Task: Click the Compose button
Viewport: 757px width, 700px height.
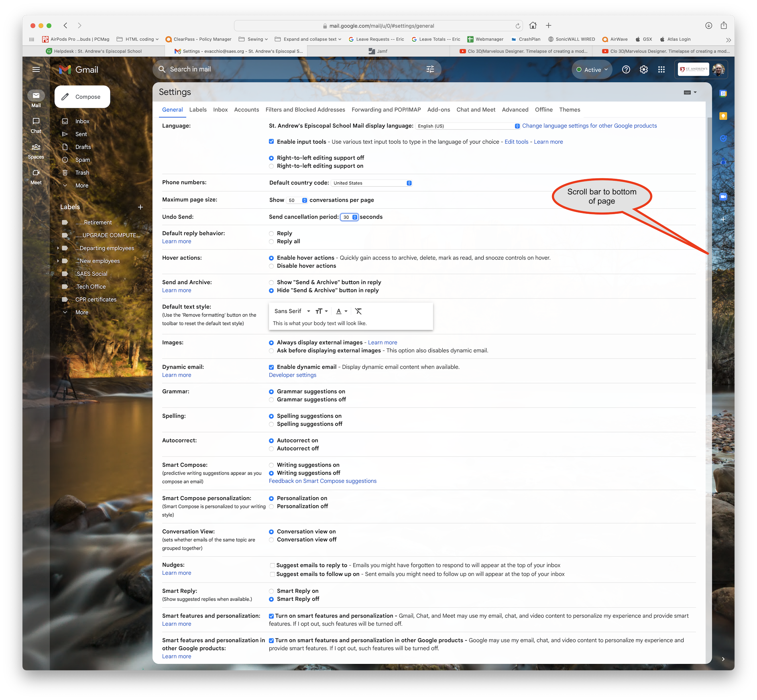Action: (x=82, y=97)
